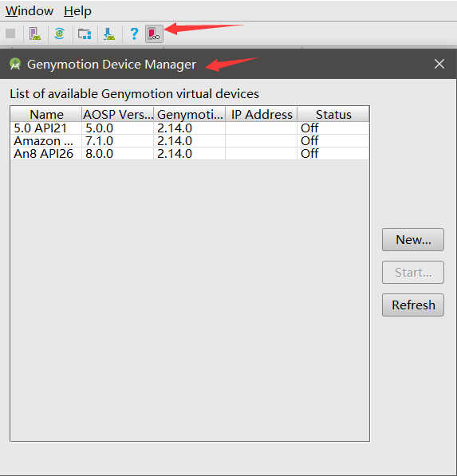Click the blue question mark Help icon

click(134, 33)
